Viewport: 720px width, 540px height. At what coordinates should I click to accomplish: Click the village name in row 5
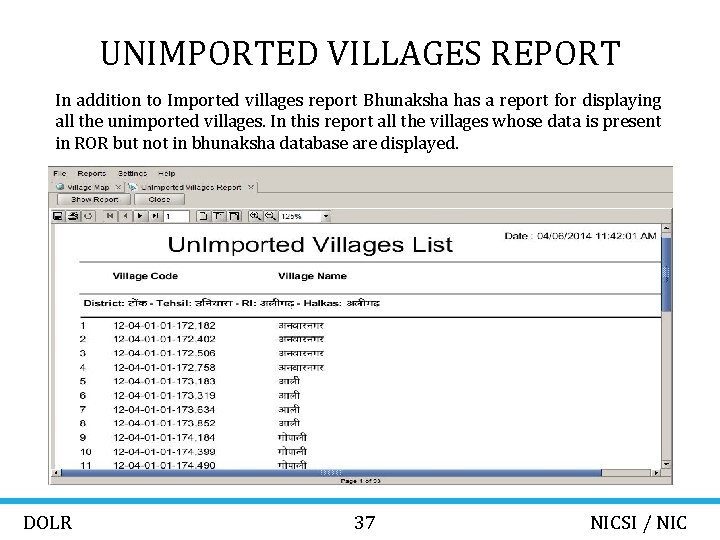289,381
